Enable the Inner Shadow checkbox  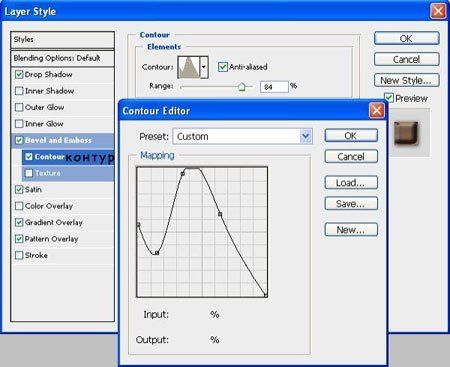[19, 91]
